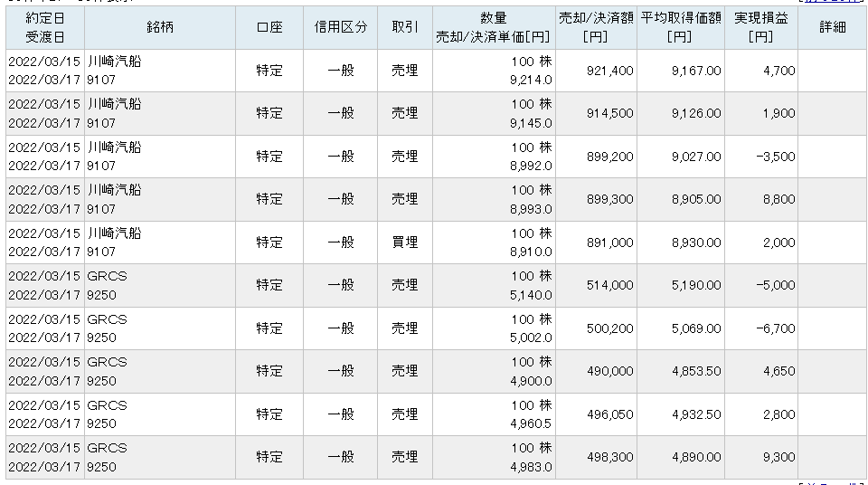Select the 4,650 realized profit cell
The width and height of the screenshot is (868, 485).
tap(761, 371)
